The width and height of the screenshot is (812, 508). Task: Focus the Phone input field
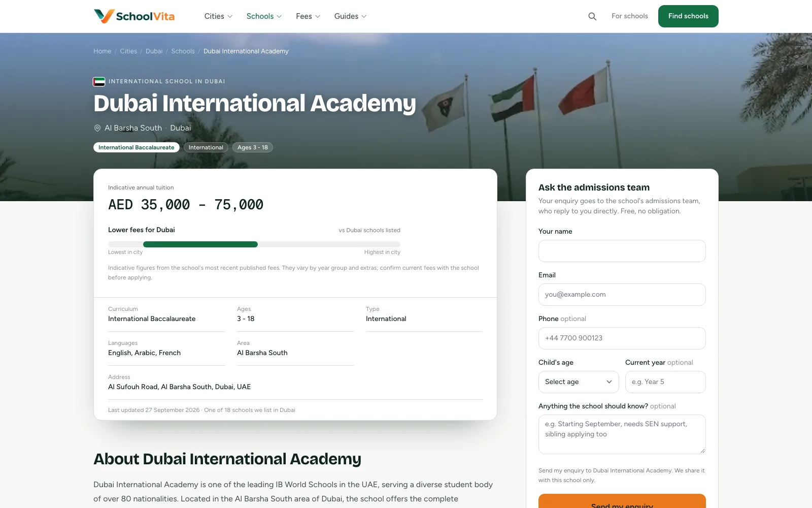point(622,338)
